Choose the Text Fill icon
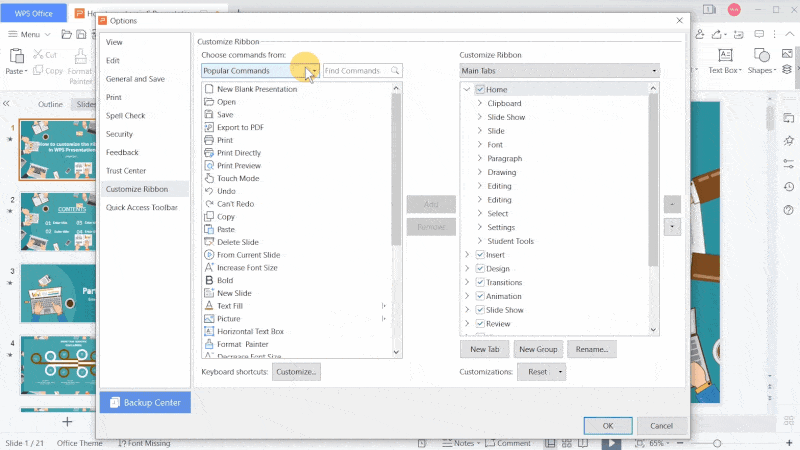This screenshot has height=450, width=800. tap(209, 306)
